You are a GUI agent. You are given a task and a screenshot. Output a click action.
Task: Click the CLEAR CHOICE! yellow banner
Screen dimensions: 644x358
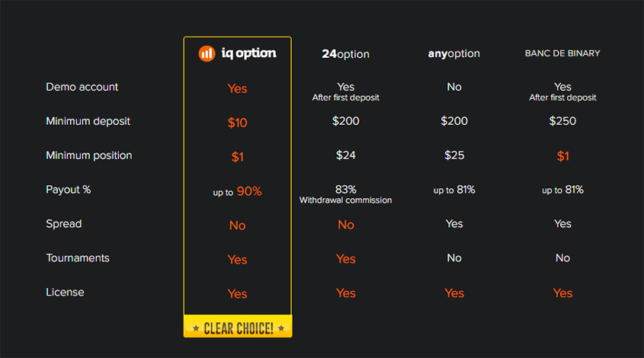tap(238, 326)
